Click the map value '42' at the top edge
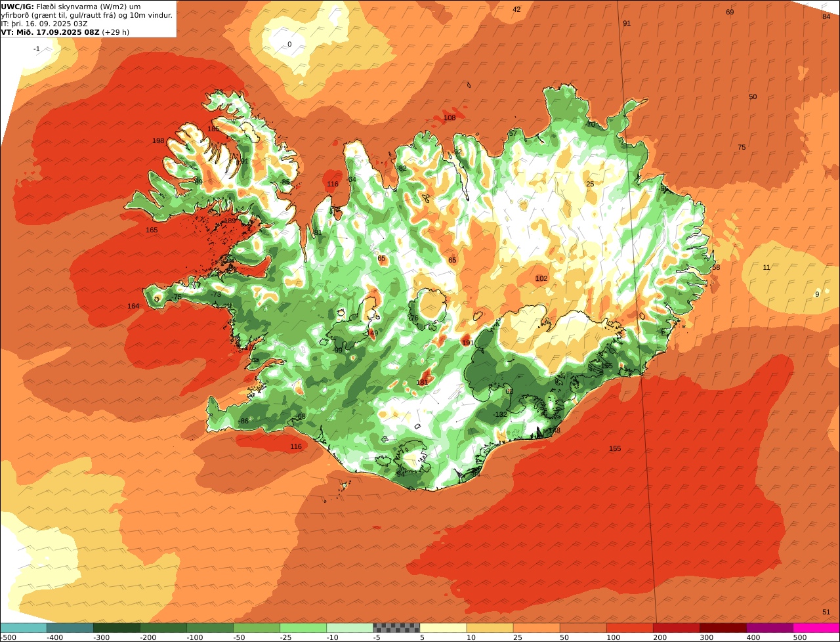 (x=516, y=10)
